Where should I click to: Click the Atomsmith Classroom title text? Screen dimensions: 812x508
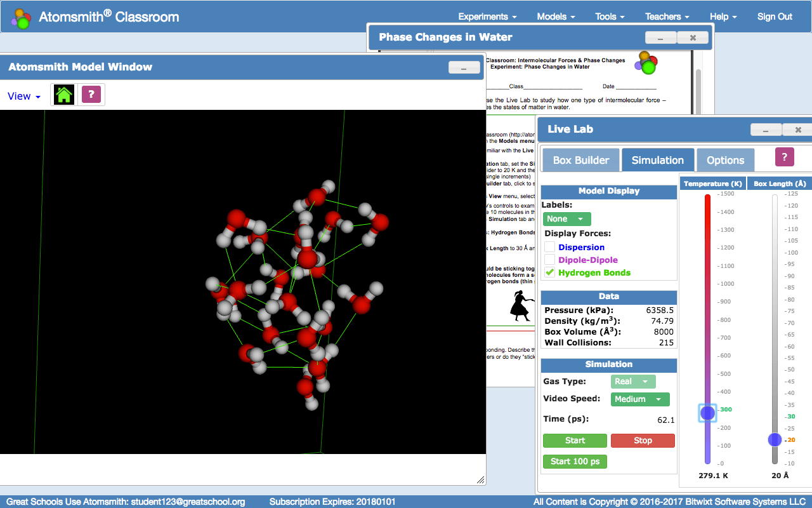coord(109,17)
